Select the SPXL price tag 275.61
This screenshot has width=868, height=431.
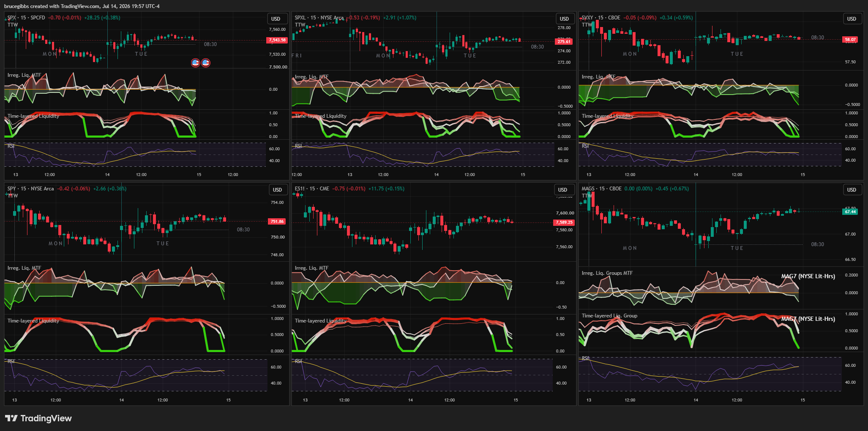click(x=564, y=41)
